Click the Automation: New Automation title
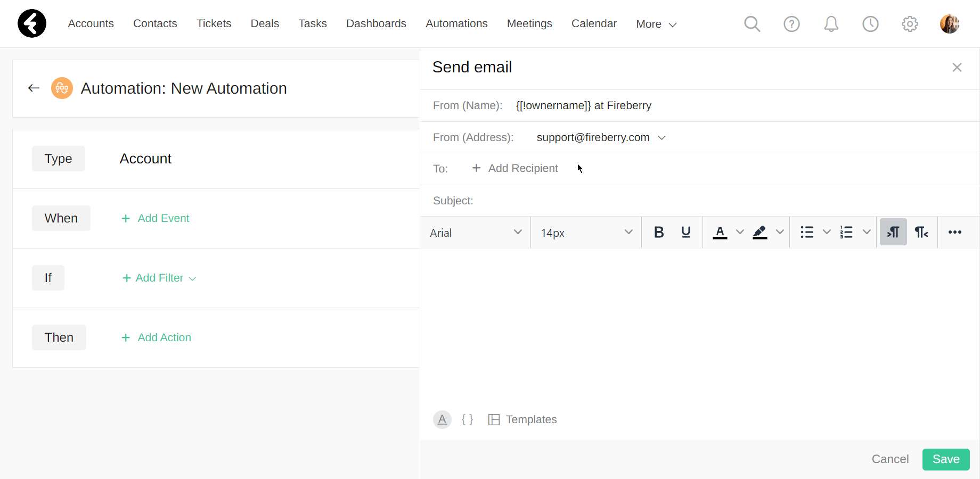 point(184,88)
